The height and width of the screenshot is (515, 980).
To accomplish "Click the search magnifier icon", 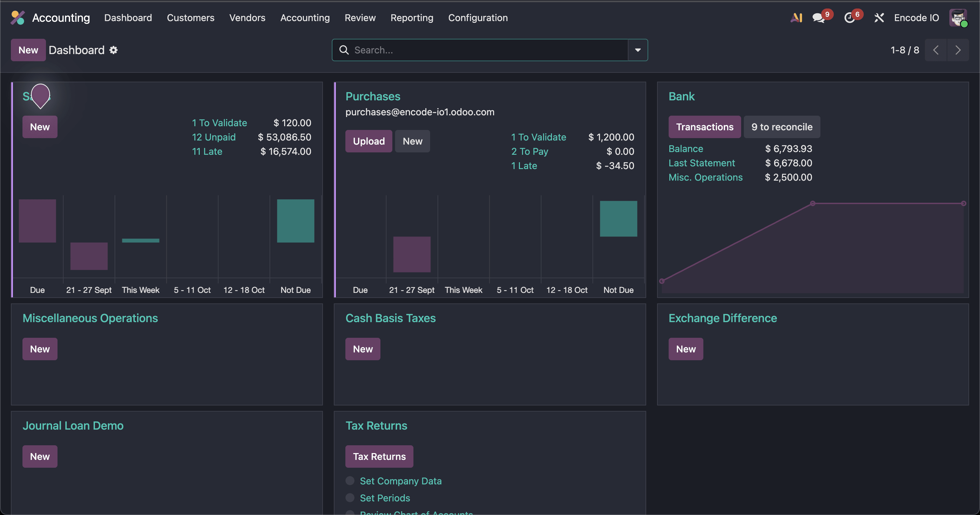I will (344, 50).
